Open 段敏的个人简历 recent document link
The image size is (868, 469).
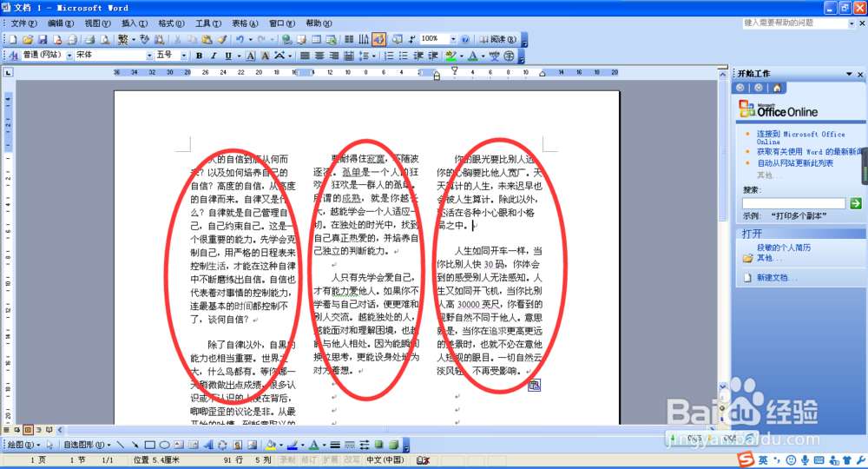point(784,248)
